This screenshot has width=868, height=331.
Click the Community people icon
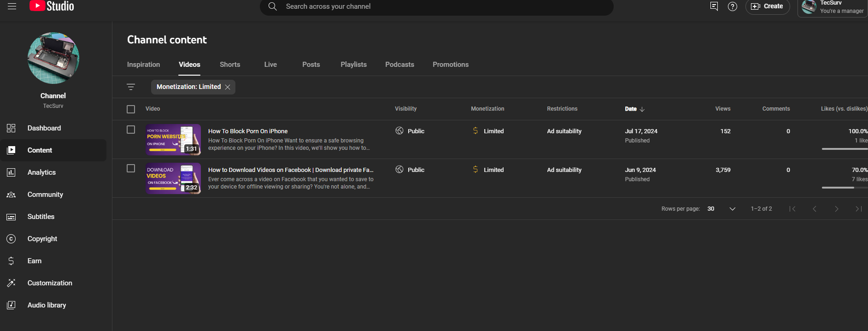[x=11, y=195]
